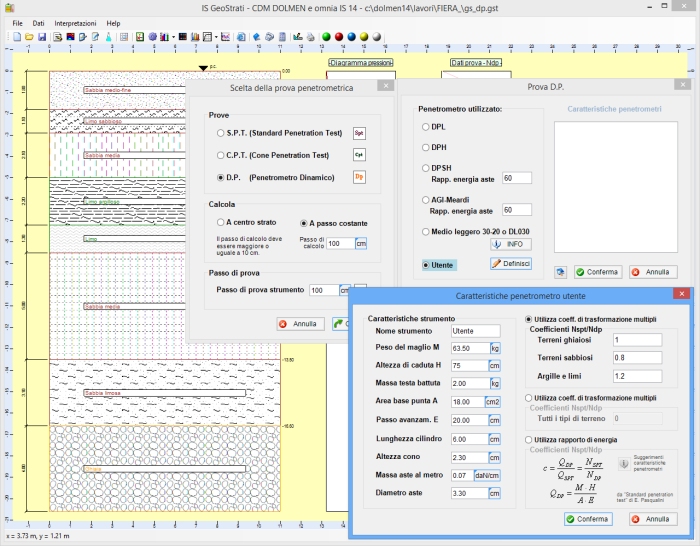Click the Terreni sabbiosi coefficient field
The width and height of the screenshot is (700, 546).
(x=637, y=358)
